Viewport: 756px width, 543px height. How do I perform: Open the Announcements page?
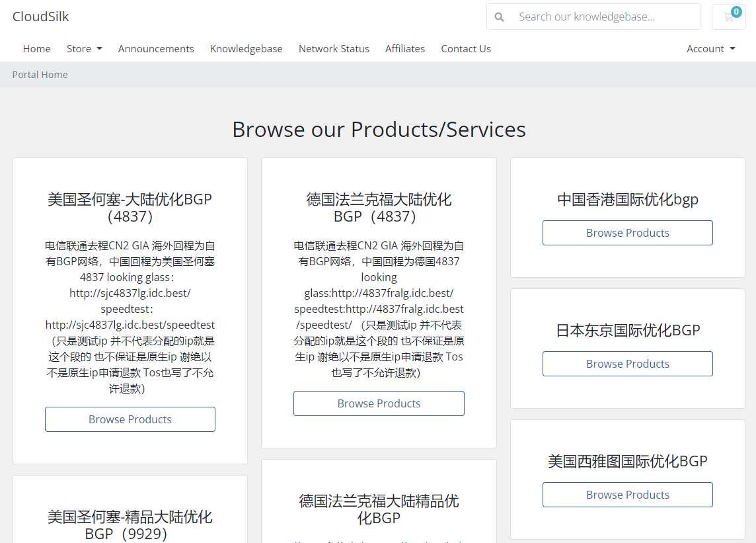click(x=156, y=48)
